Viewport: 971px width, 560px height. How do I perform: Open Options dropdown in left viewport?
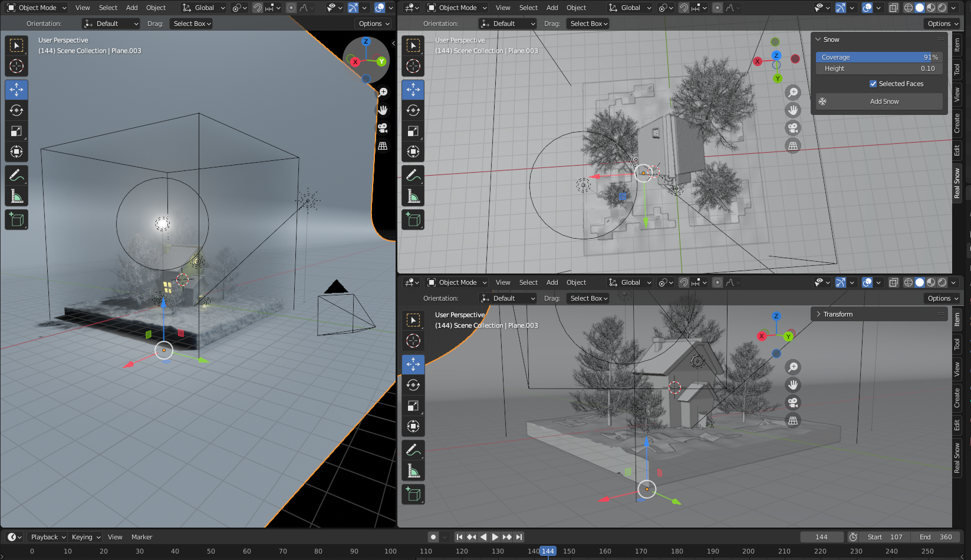(374, 24)
